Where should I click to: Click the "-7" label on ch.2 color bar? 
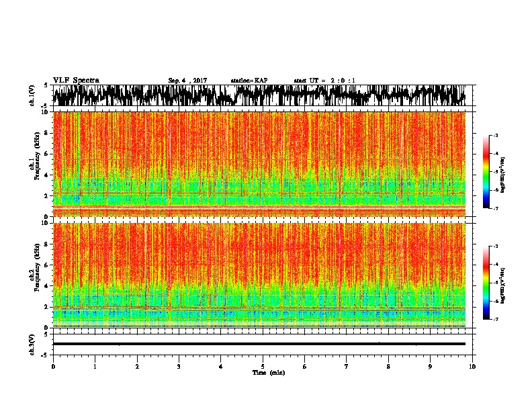click(495, 320)
